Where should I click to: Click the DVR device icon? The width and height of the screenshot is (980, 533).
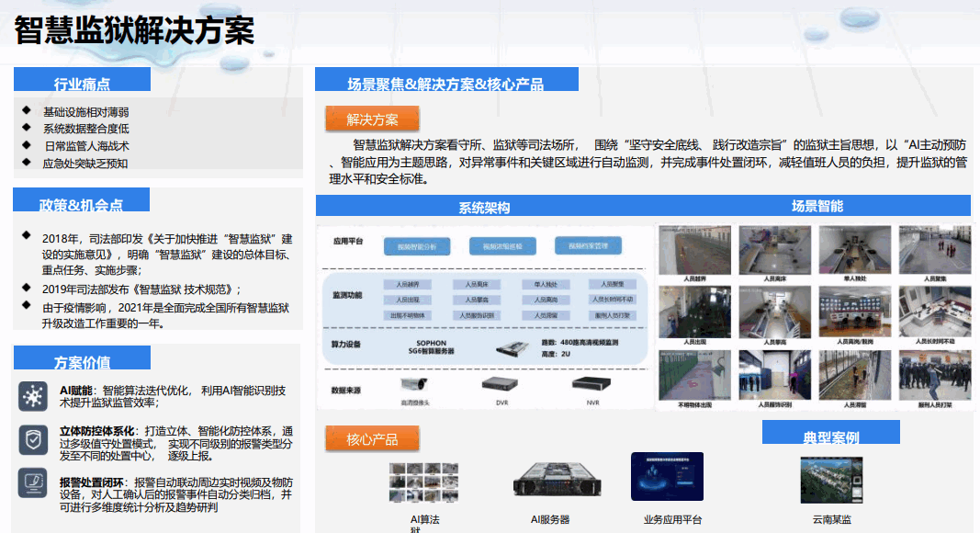502,384
